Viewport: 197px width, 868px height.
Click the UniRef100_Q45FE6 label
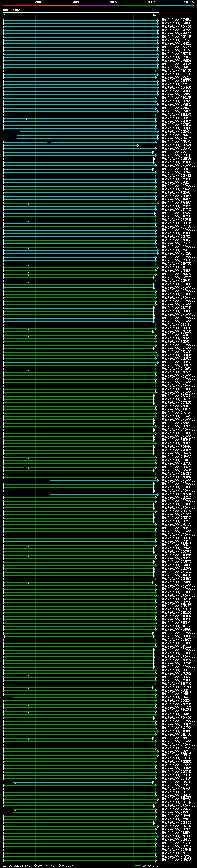(177, 81)
